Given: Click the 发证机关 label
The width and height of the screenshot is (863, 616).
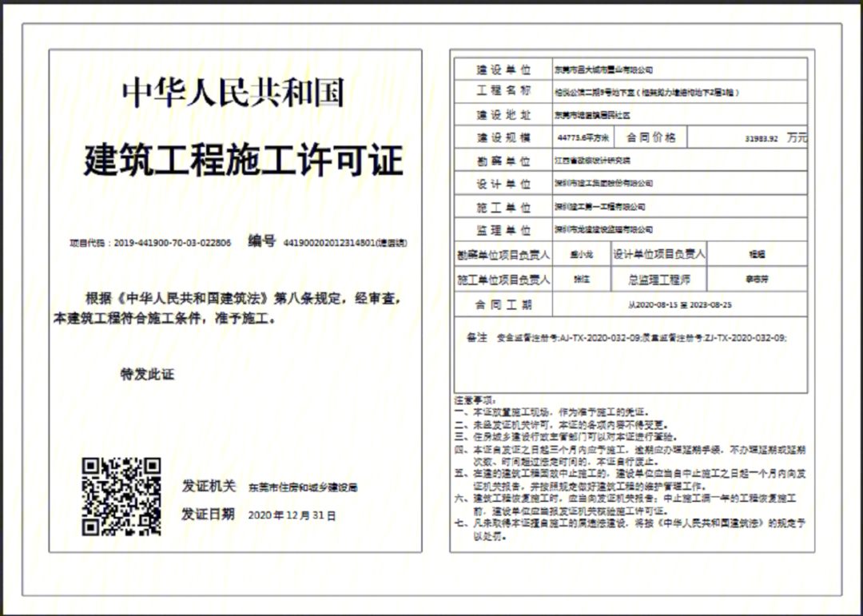Looking at the screenshot, I should [x=209, y=486].
